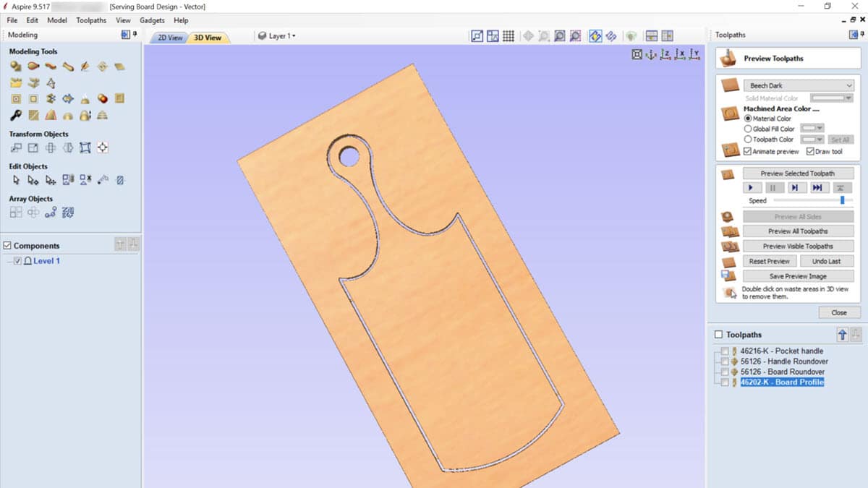Image resolution: width=868 pixels, height=488 pixels.
Task: Click the isometric view anchor icon
Action: point(650,54)
